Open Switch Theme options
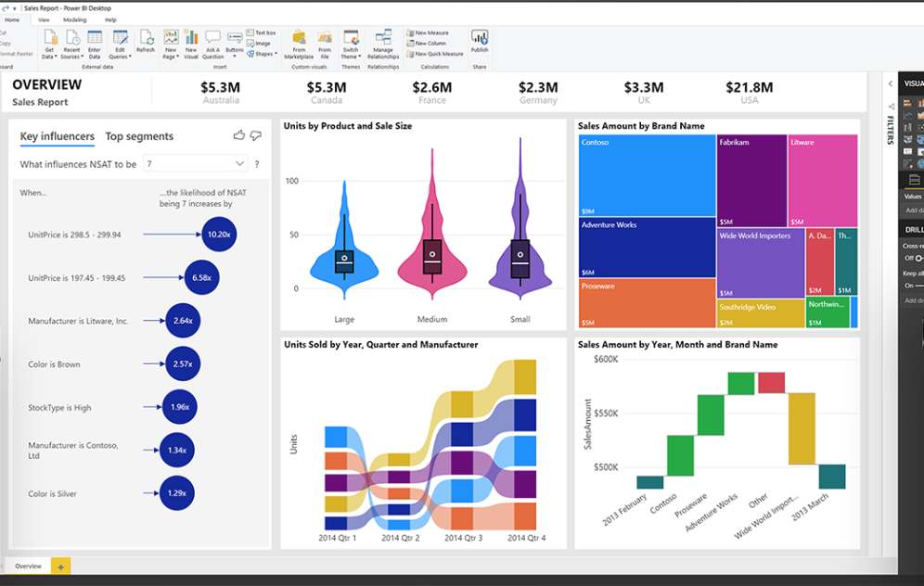The width and height of the screenshot is (924, 586). tap(351, 45)
